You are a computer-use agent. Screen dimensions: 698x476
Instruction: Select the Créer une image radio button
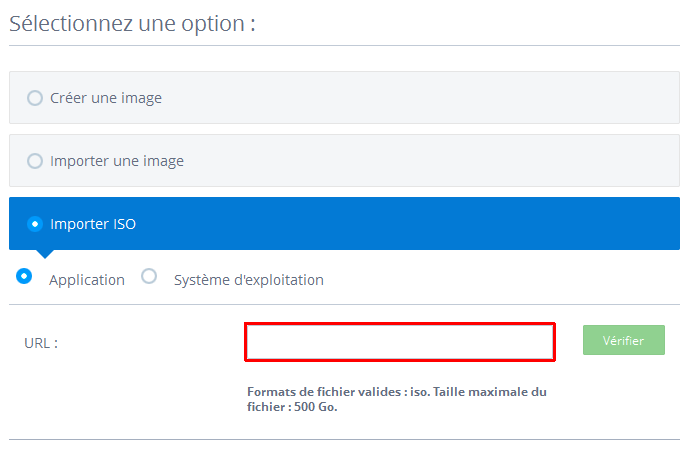[35, 98]
